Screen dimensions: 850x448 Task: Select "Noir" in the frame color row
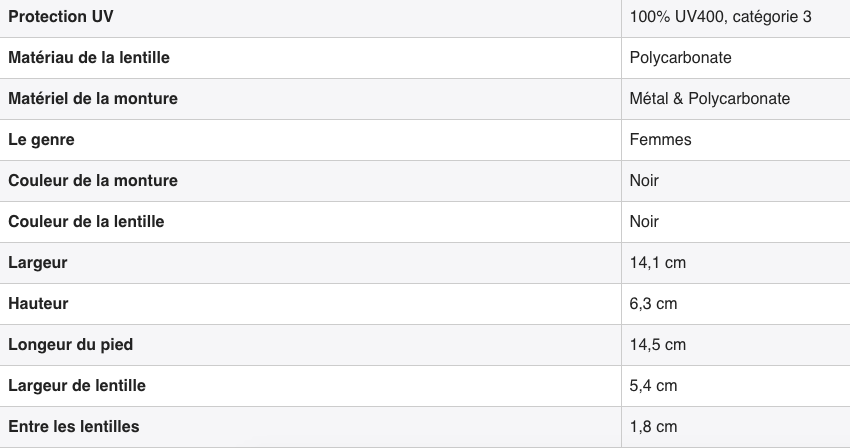[x=644, y=181]
